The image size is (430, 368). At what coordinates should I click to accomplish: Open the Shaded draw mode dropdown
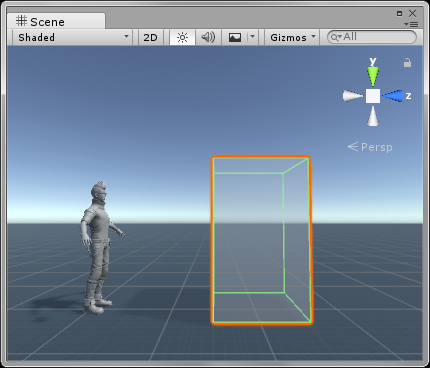click(73, 37)
